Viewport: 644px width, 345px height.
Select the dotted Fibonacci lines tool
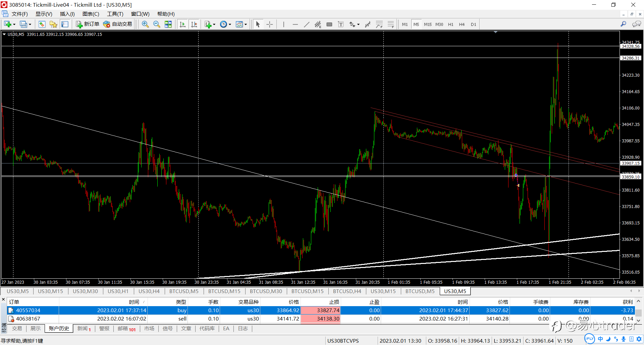point(391,24)
